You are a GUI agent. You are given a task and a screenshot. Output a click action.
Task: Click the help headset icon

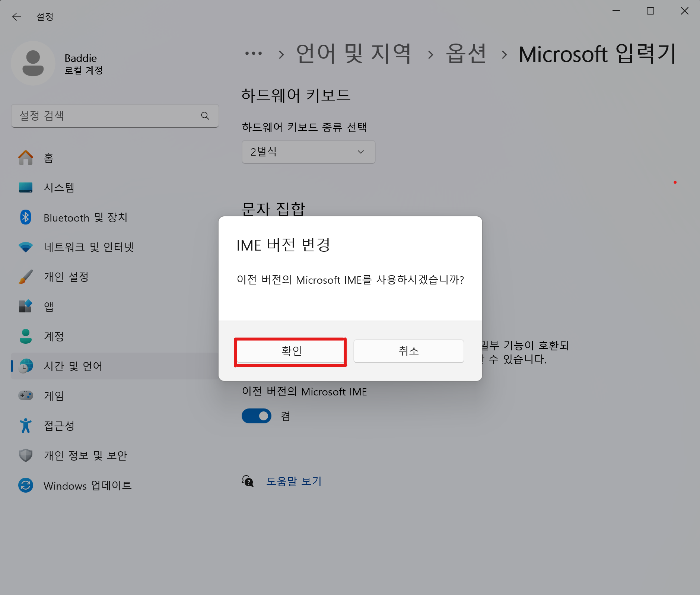coord(248,481)
